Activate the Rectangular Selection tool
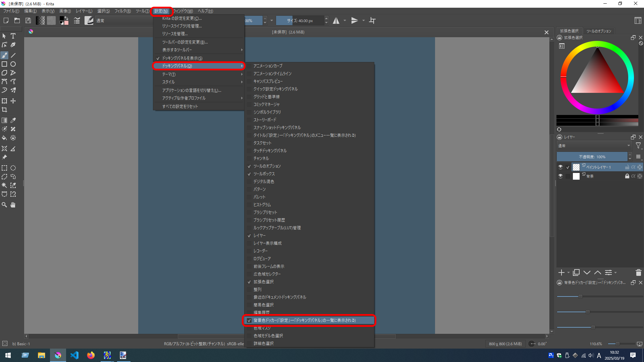Image resolution: width=644 pixels, height=362 pixels. [x=4, y=168]
